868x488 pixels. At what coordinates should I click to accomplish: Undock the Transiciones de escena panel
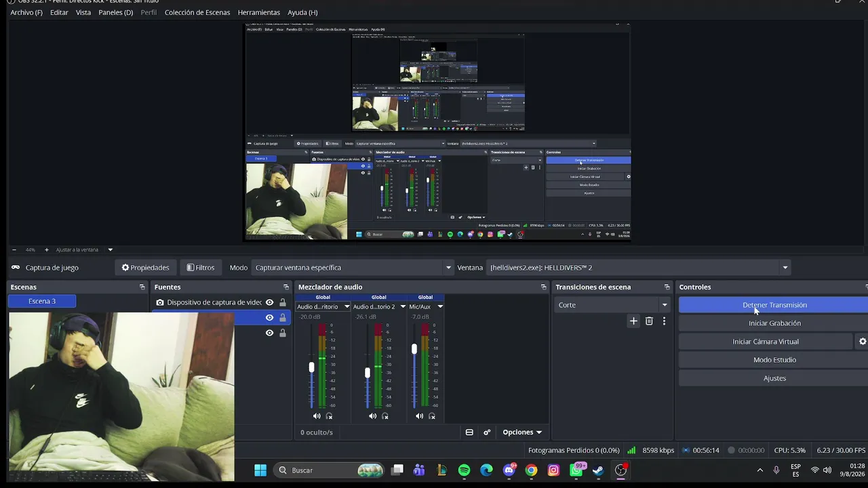click(667, 287)
